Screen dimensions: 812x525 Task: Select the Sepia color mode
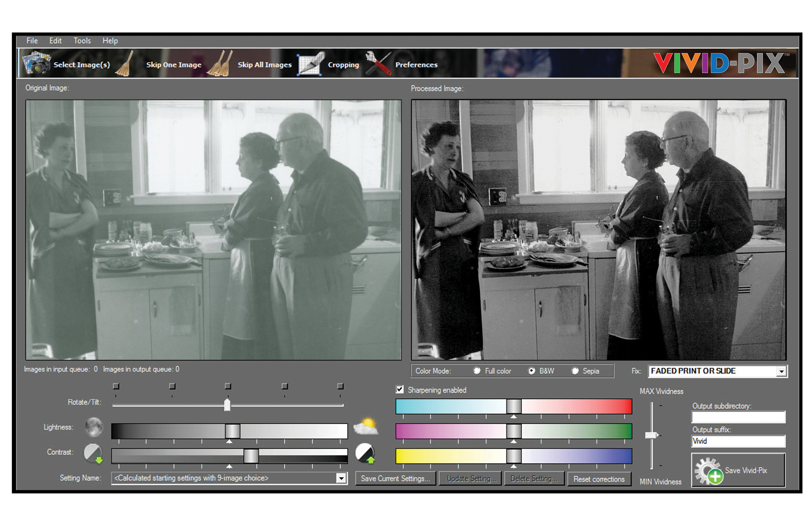tap(575, 371)
